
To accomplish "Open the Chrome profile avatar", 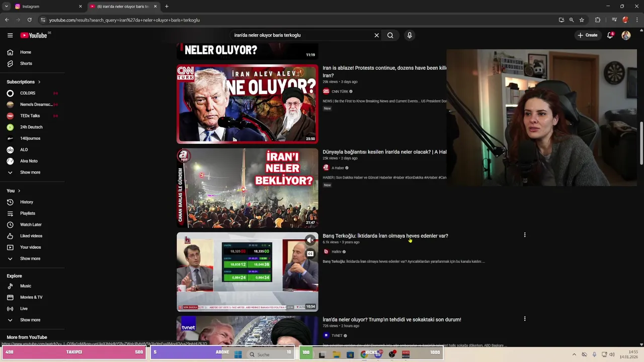I will (x=625, y=20).
